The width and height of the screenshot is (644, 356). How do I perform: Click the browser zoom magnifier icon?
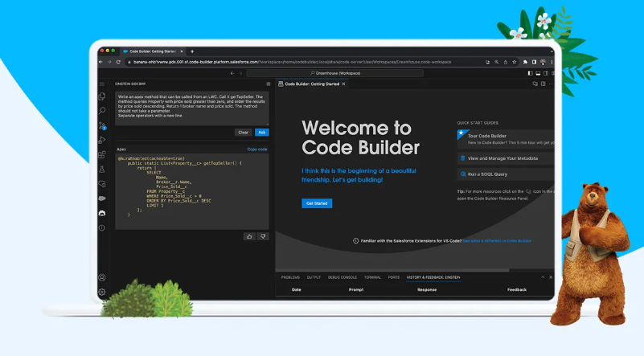pos(497,62)
